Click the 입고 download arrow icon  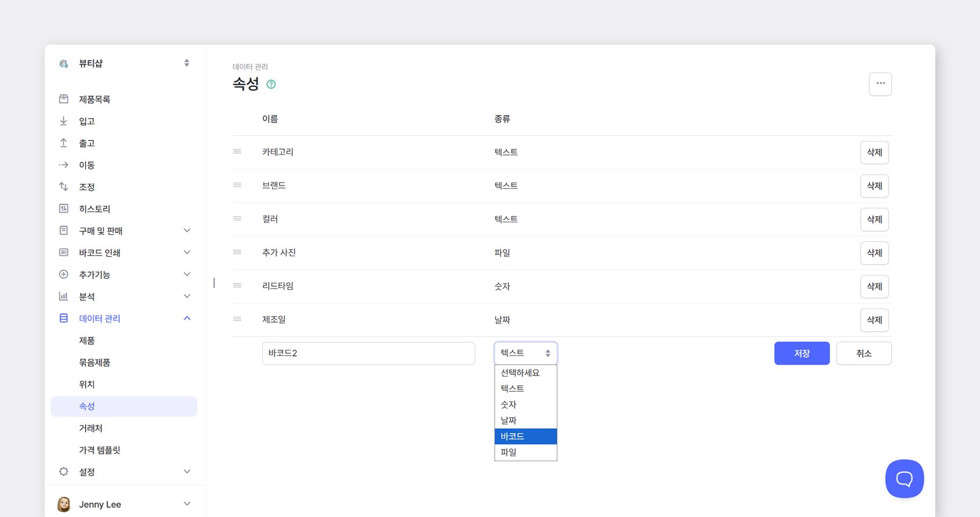(64, 121)
